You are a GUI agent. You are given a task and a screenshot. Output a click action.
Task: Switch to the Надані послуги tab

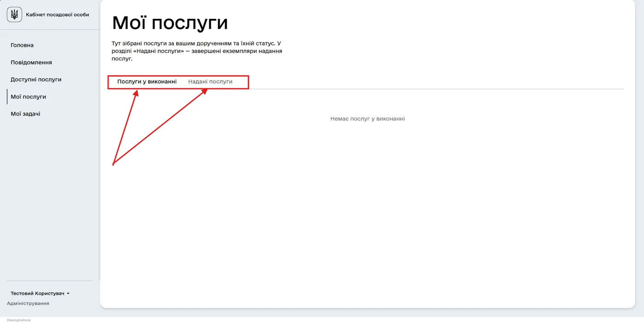tap(210, 82)
